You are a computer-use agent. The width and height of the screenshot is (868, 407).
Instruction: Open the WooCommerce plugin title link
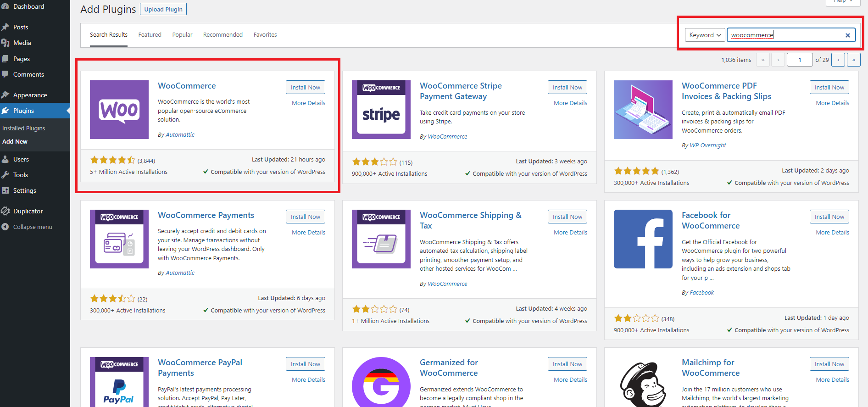187,86
